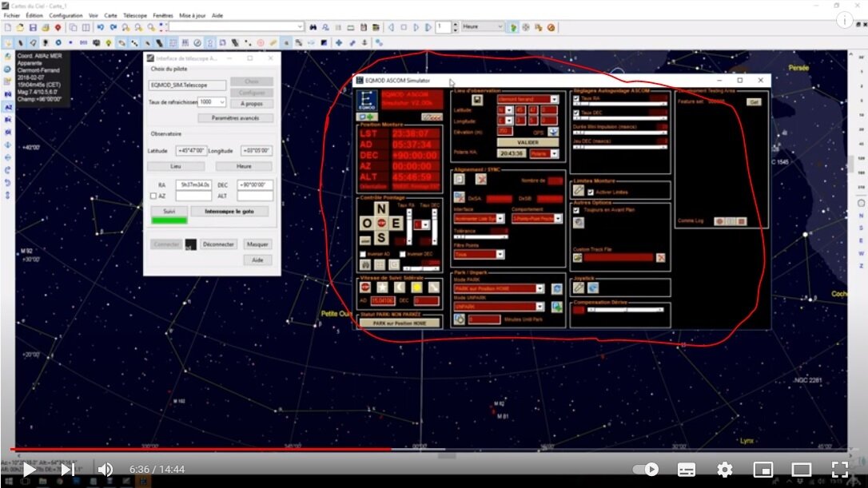The width and height of the screenshot is (868, 488).
Task: Toggle AZ checkbox in telescope interface
Action: tap(153, 196)
